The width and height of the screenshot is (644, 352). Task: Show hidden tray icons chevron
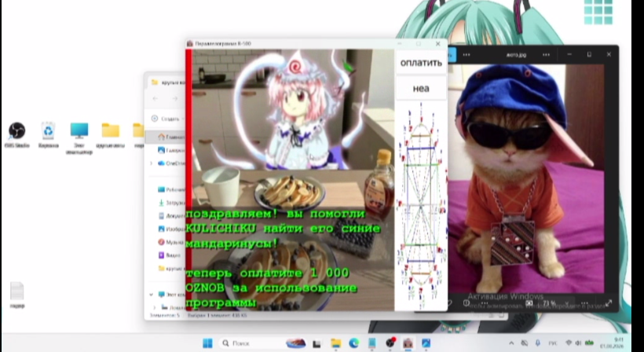pyautogui.click(x=511, y=343)
